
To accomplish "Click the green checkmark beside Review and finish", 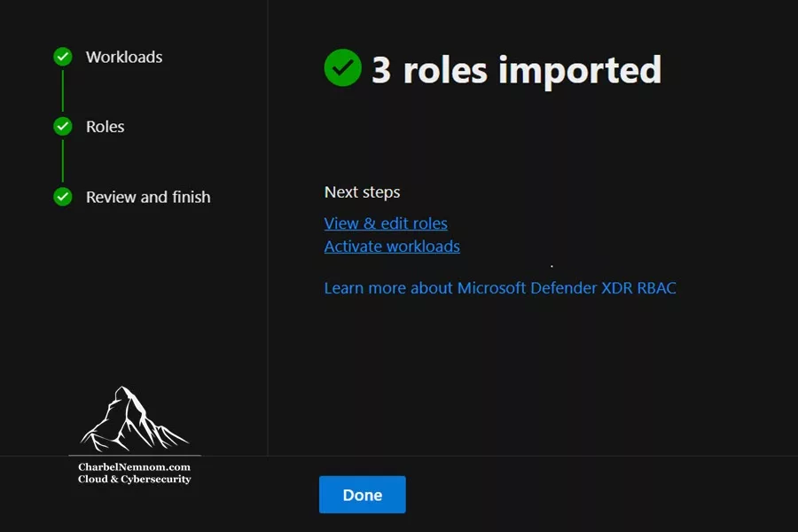I will (x=63, y=197).
